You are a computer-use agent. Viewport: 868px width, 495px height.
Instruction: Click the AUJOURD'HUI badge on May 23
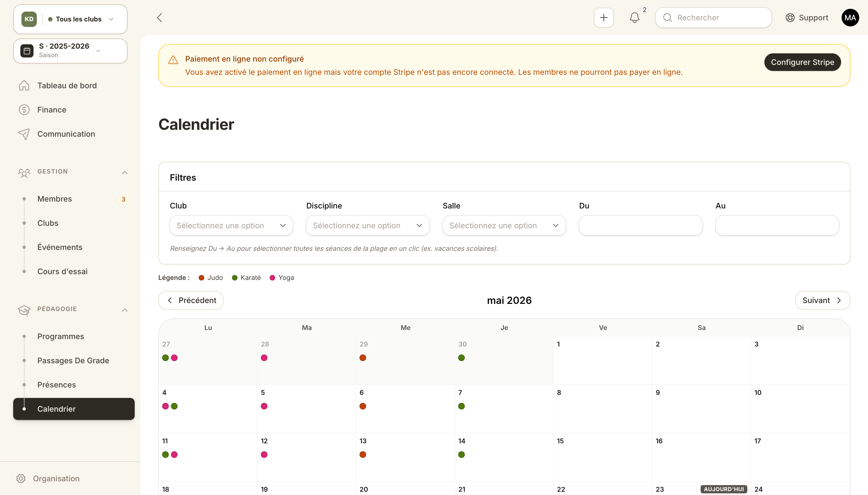tap(724, 489)
